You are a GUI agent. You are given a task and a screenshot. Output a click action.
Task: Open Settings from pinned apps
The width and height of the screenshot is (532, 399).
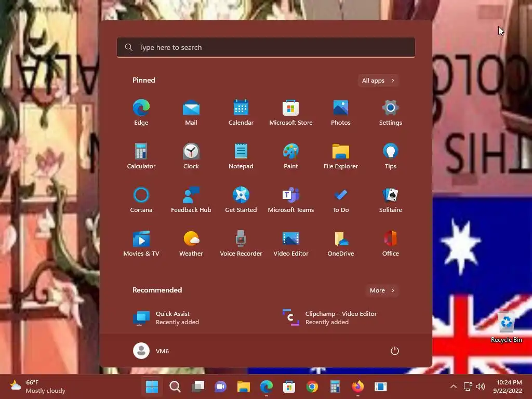(x=391, y=113)
